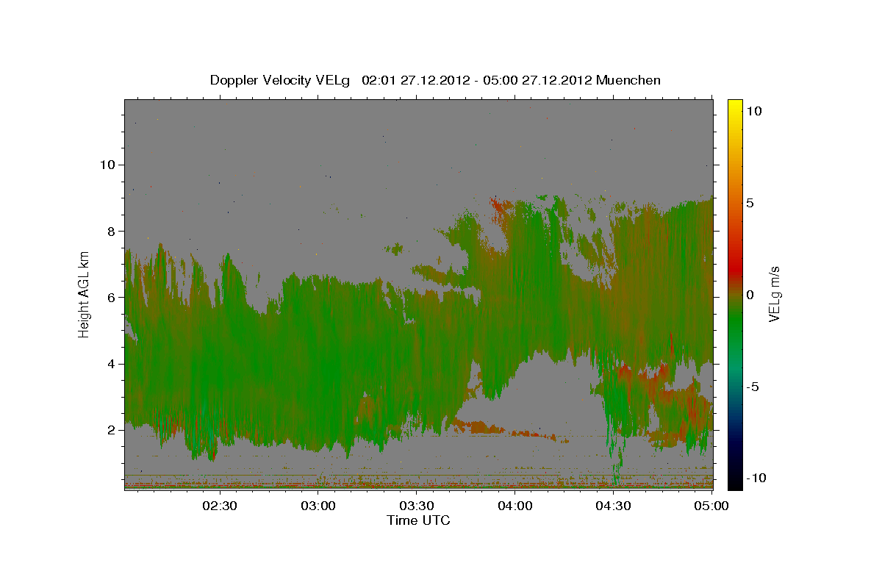Click the colorbar label '-5'
The image size is (882, 588).
coord(754,387)
